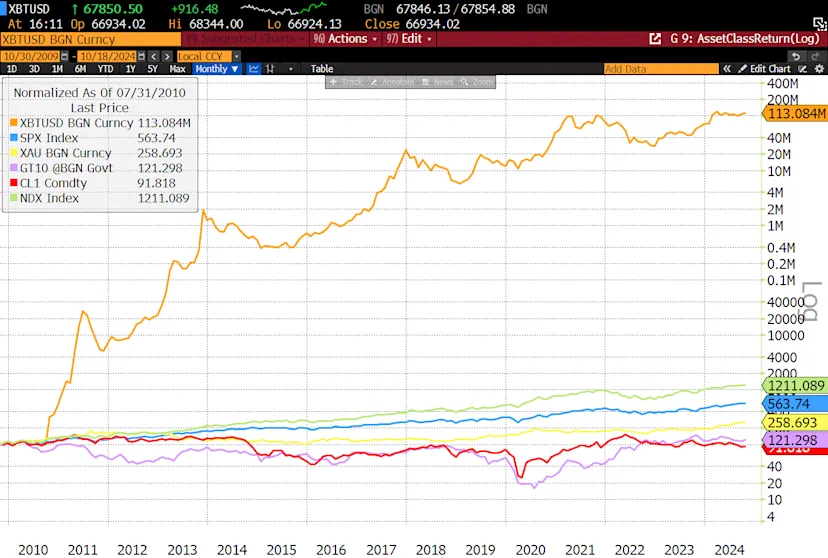
Task: Click Normalized As Of 07/31/2010 heading
Action: (x=99, y=92)
